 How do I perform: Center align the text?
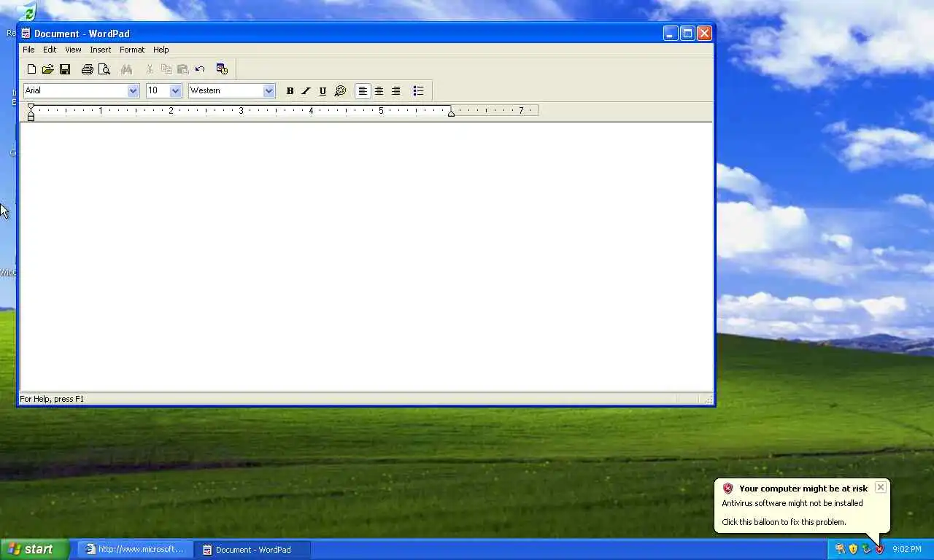tap(379, 91)
